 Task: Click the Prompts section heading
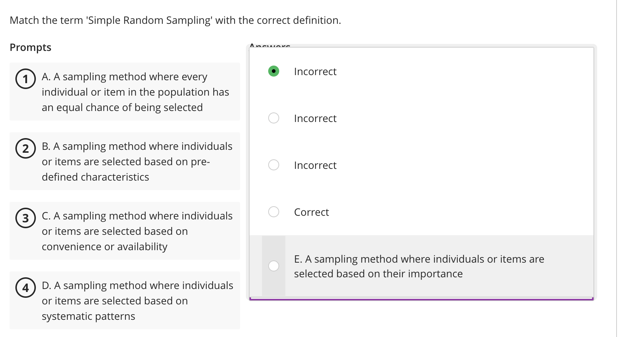pos(30,47)
